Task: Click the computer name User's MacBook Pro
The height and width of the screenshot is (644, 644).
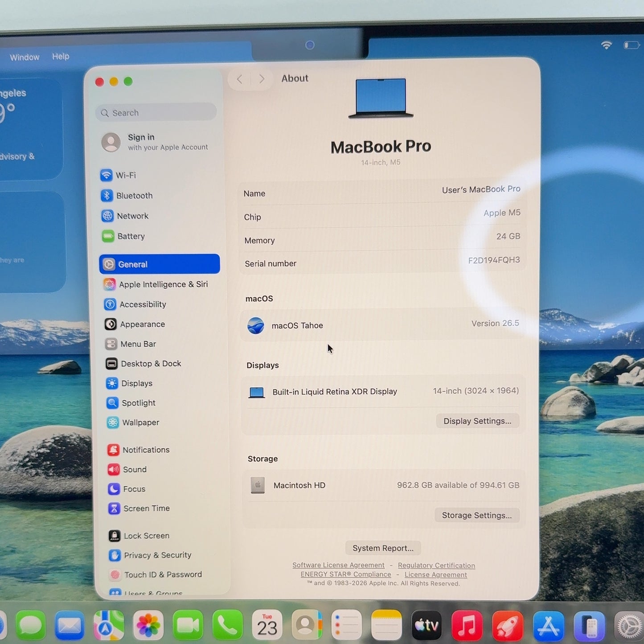Action: pyautogui.click(x=481, y=189)
